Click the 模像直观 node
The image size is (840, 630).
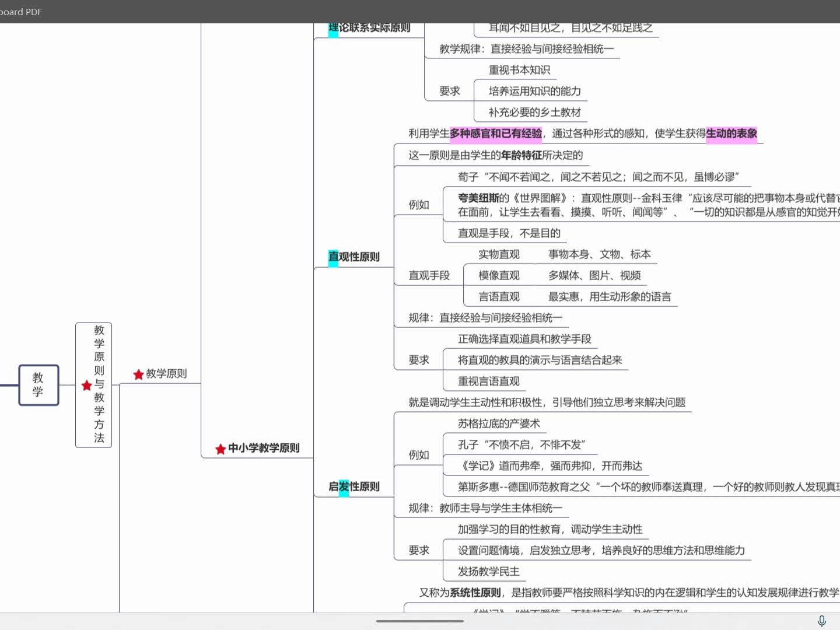coord(499,275)
